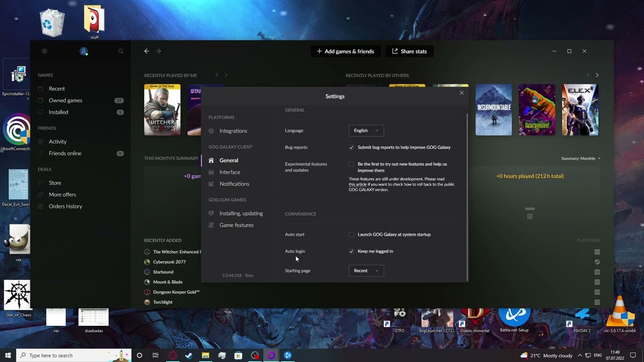Open Recycle Bin on desktop

(x=52, y=23)
